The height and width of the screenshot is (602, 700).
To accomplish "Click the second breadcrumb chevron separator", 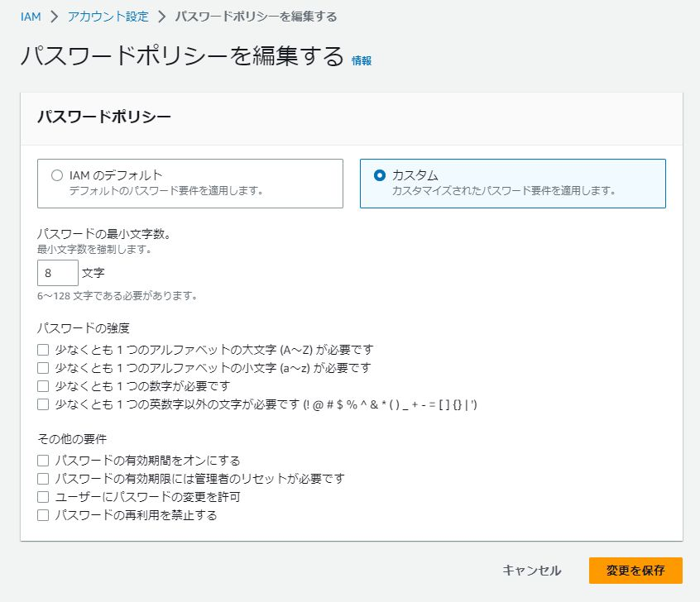I will tap(161, 17).
